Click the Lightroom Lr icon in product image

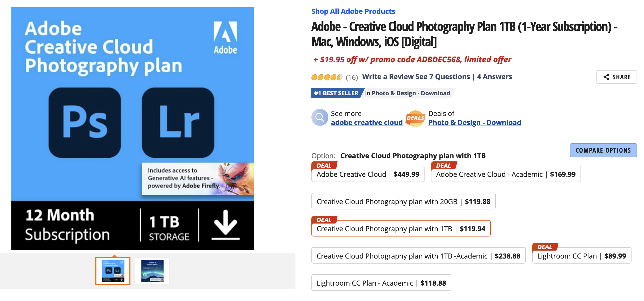pos(178,123)
